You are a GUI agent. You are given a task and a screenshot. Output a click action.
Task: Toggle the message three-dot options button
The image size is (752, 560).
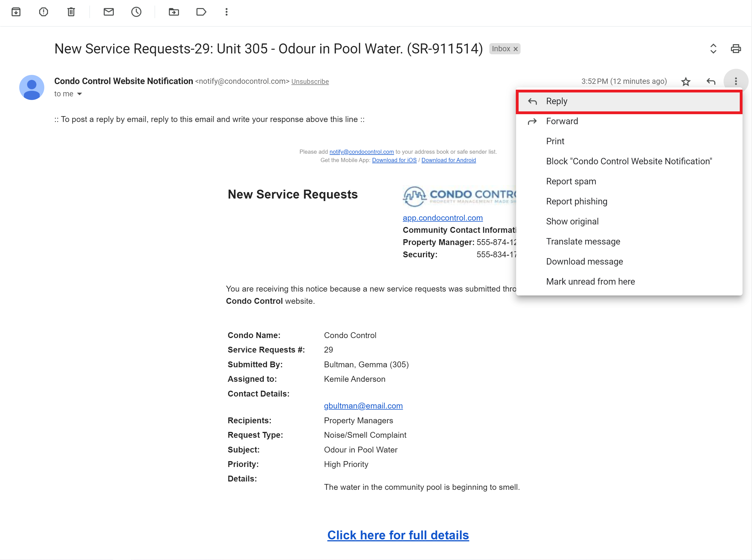pos(735,81)
